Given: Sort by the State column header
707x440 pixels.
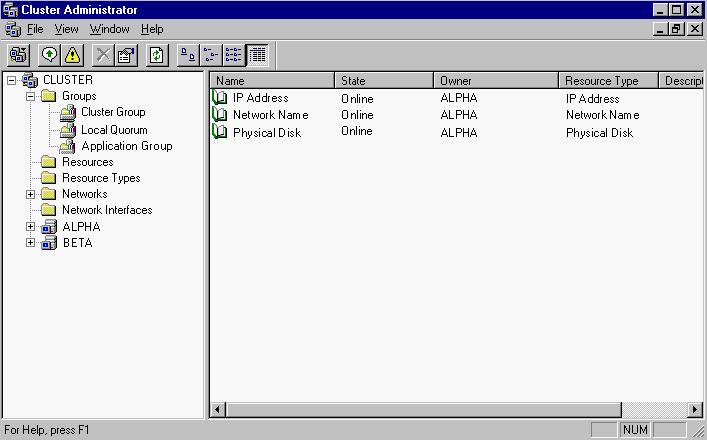Looking at the screenshot, I should coord(383,80).
